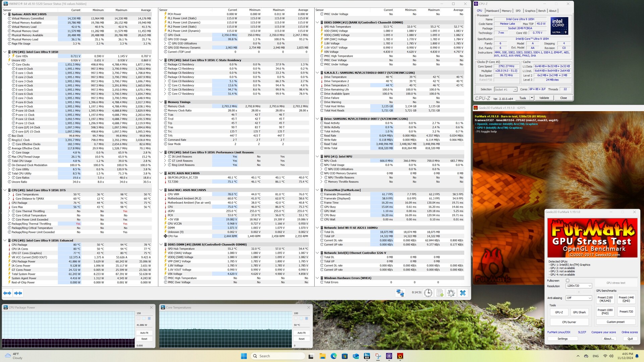Collapse the System: ASUS NUC14RVS tree group

[5, 14]
